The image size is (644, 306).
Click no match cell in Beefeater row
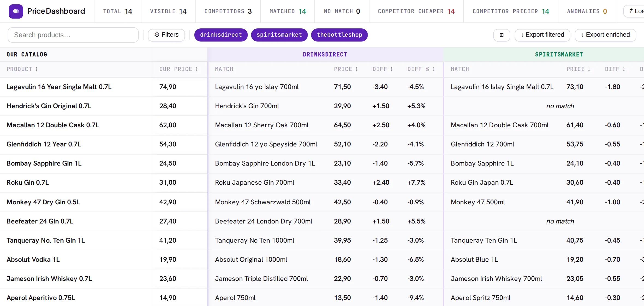(560, 221)
